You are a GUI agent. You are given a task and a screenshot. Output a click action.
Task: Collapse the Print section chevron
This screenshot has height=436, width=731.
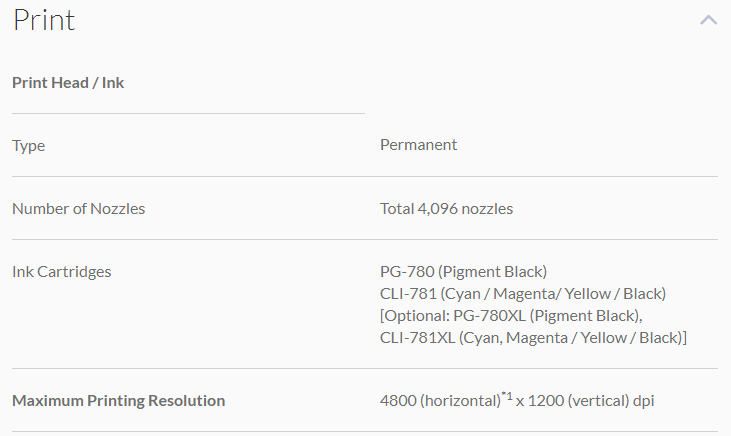708,20
